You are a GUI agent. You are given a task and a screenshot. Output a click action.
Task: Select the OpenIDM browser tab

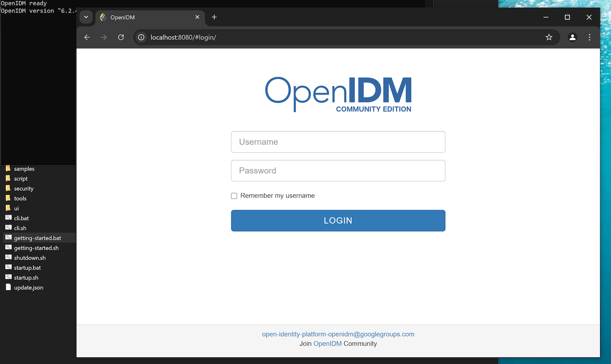pyautogui.click(x=150, y=17)
